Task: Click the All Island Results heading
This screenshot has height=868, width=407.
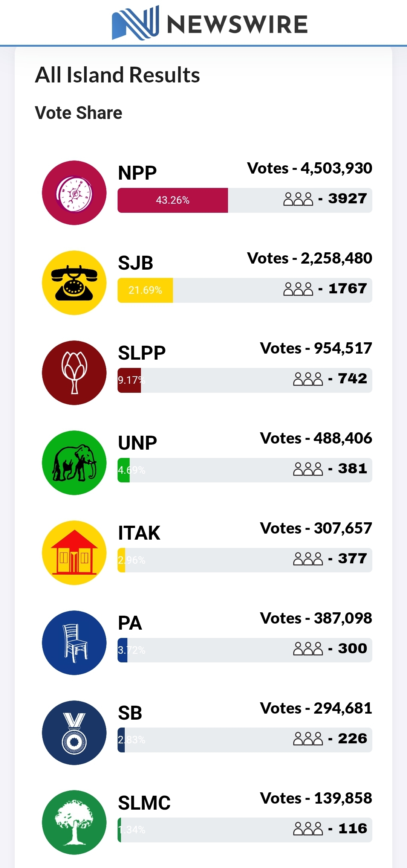Action: tap(117, 75)
